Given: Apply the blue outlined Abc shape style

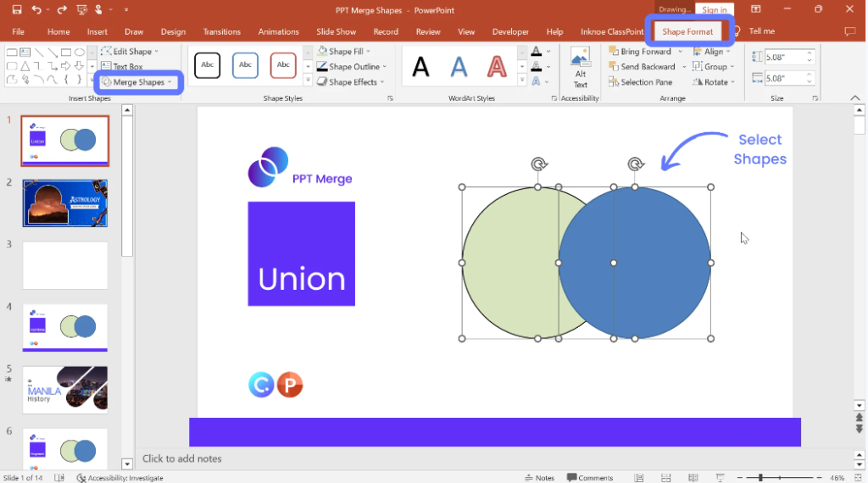Looking at the screenshot, I should point(245,65).
